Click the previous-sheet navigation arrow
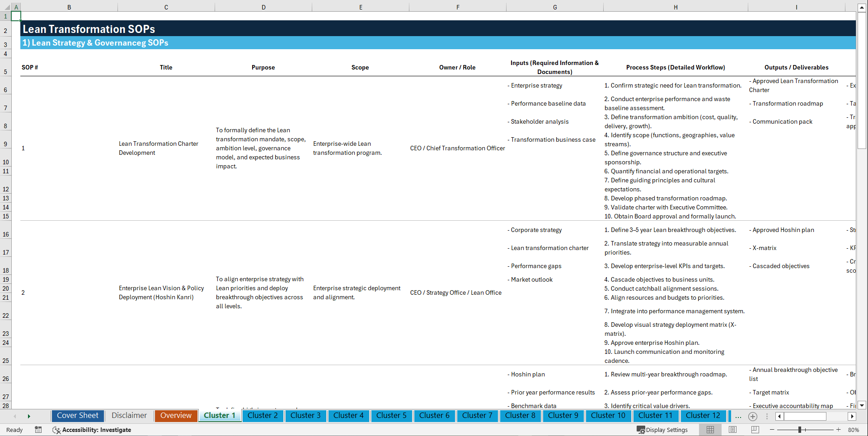This screenshot has width=868, height=436. [15, 416]
